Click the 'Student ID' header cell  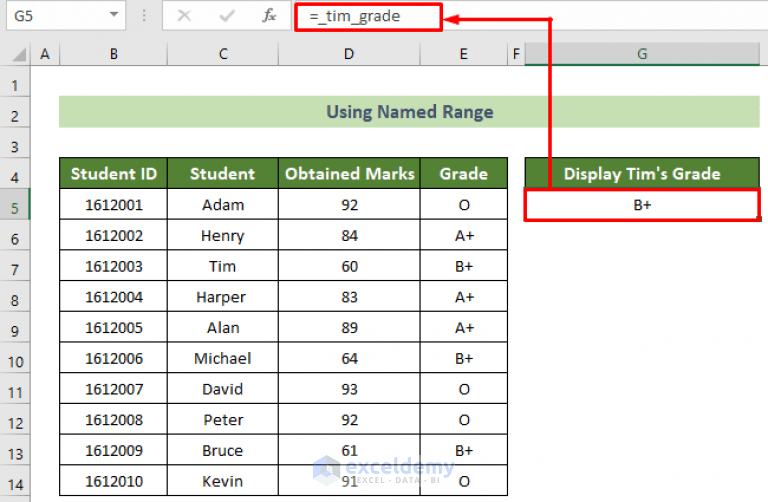click(x=114, y=173)
